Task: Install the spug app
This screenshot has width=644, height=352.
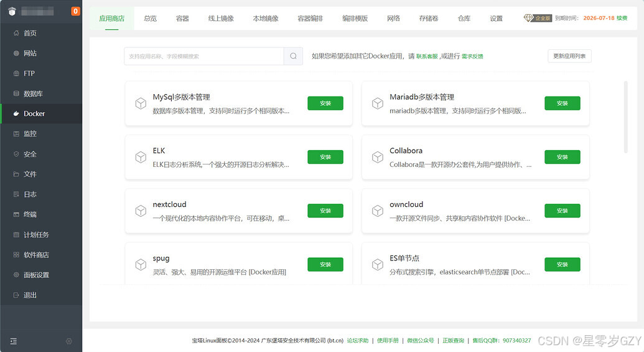Action: (325, 264)
